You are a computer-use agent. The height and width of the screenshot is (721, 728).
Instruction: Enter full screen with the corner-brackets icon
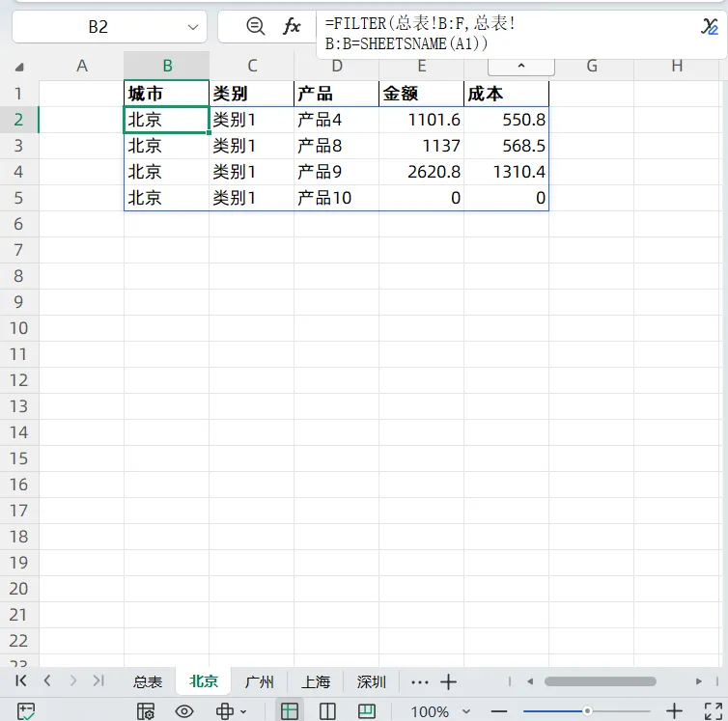pos(714,711)
